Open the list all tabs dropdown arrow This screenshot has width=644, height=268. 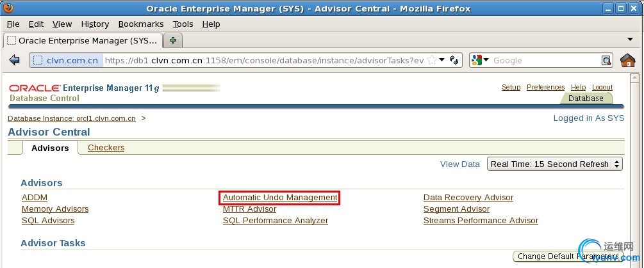tap(630, 40)
